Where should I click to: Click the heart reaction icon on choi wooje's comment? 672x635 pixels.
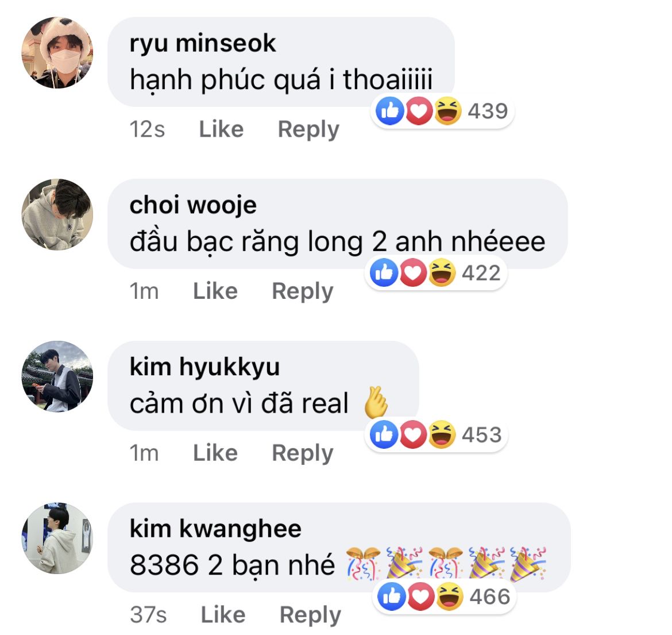coord(413,273)
